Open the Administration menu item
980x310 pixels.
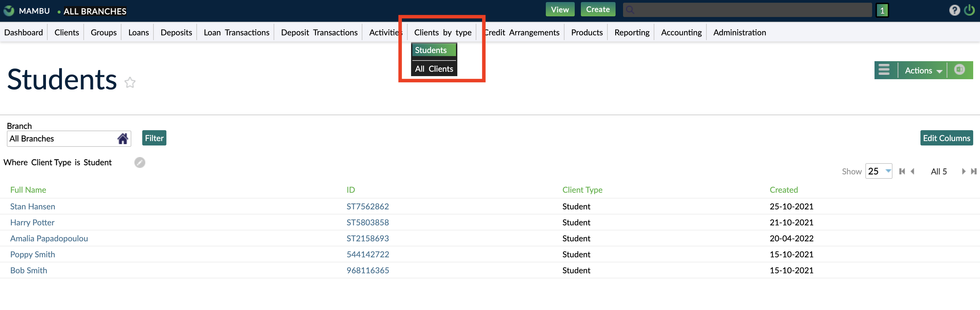point(739,32)
